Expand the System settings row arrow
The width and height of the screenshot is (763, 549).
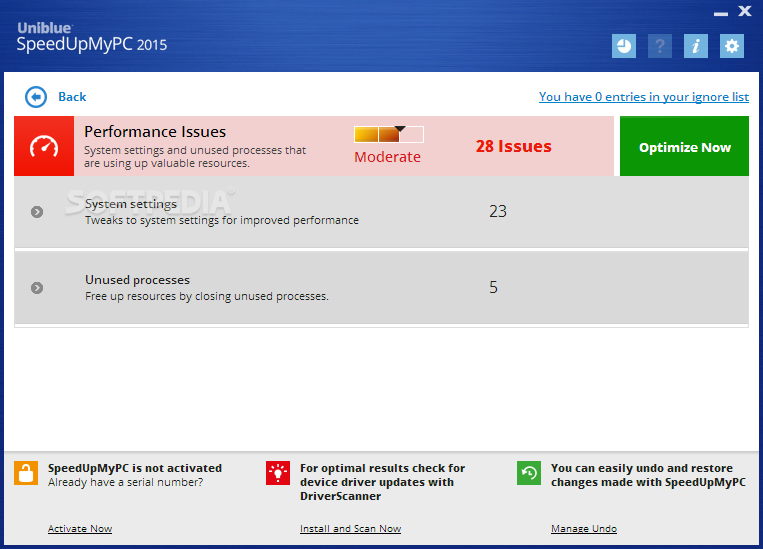click(37, 212)
